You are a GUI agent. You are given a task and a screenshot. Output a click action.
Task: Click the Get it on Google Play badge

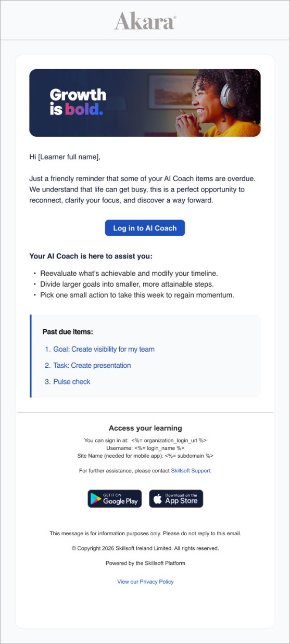click(x=115, y=498)
